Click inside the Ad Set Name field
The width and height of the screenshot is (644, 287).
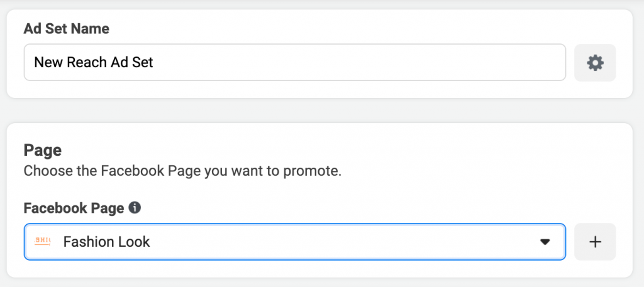pyautogui.click(x=295, y=63)
